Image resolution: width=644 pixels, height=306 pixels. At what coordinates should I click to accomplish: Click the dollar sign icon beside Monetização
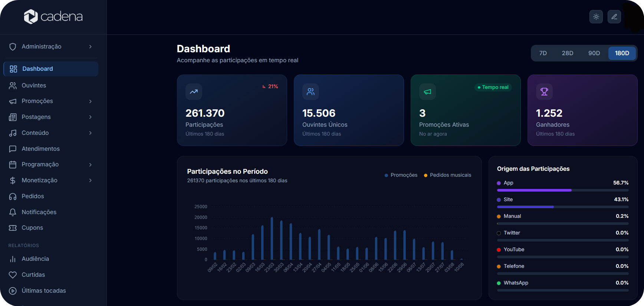13,180
